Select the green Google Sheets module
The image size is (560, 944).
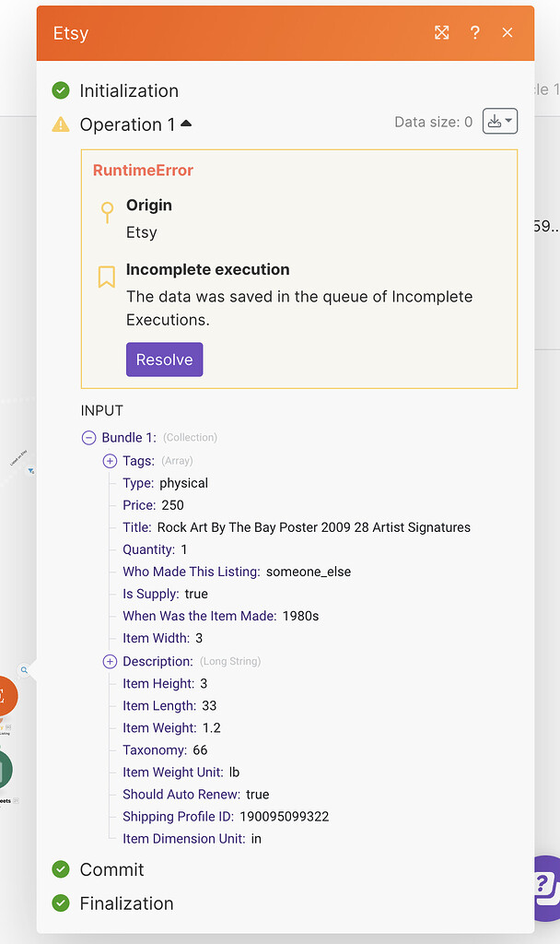(5, 770)
